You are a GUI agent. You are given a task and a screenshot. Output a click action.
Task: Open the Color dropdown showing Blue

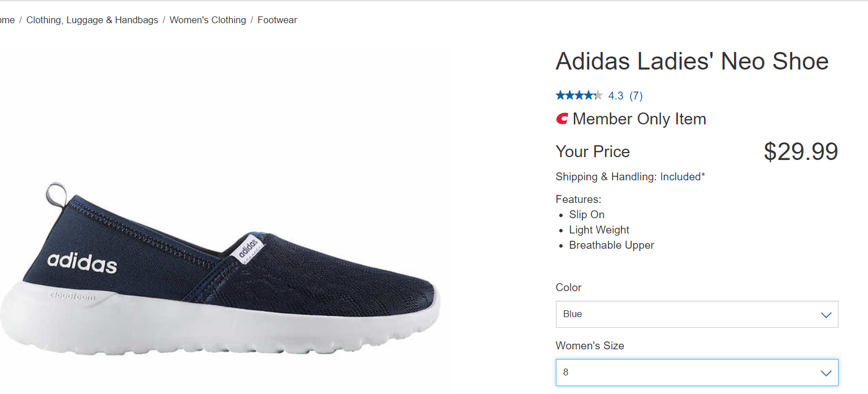pos(697,314)
